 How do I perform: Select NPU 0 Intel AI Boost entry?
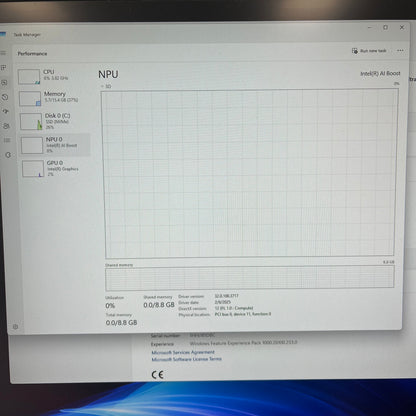tap(55, 144)
